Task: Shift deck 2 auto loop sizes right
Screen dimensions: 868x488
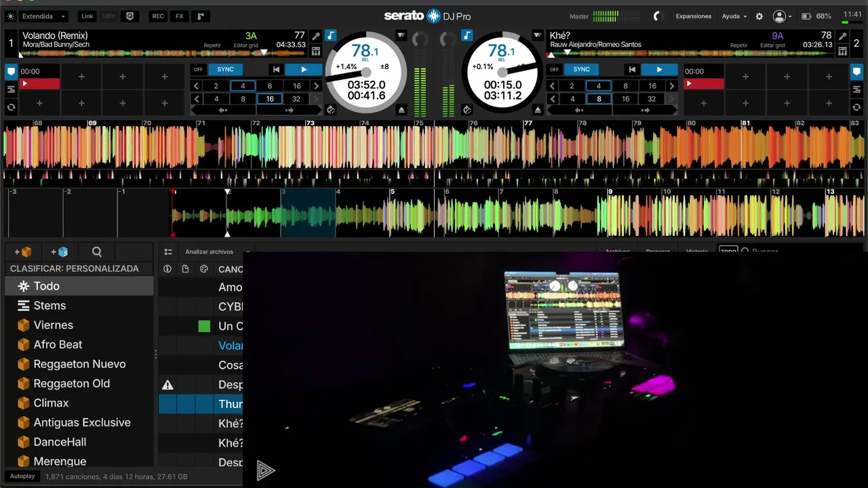Action: pos(672,86)
